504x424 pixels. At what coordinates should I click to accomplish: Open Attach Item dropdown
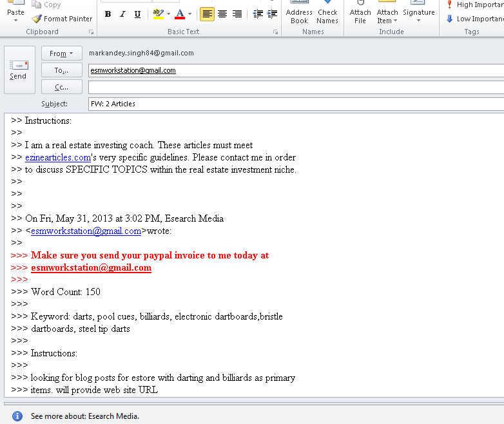click(387, 13)
